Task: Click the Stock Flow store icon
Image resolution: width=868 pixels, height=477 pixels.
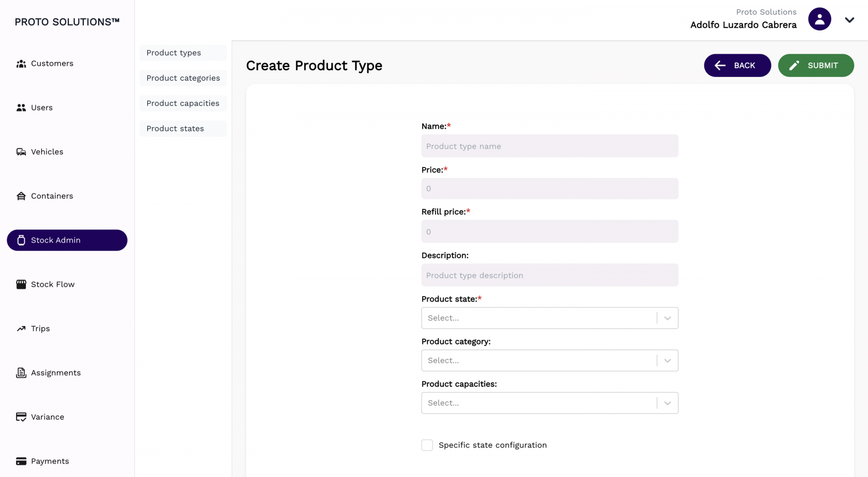Action: click(x=21, y=284)
